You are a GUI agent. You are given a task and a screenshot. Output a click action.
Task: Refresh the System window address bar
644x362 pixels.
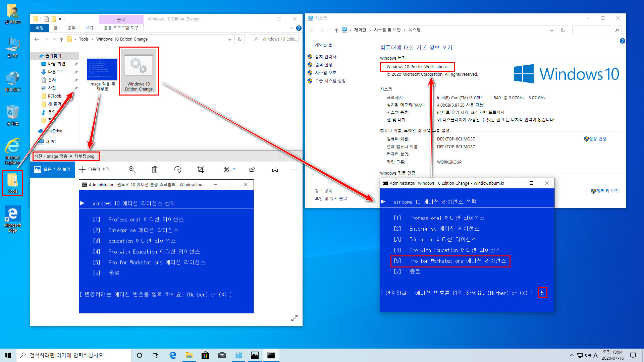(x=563, y=30)
